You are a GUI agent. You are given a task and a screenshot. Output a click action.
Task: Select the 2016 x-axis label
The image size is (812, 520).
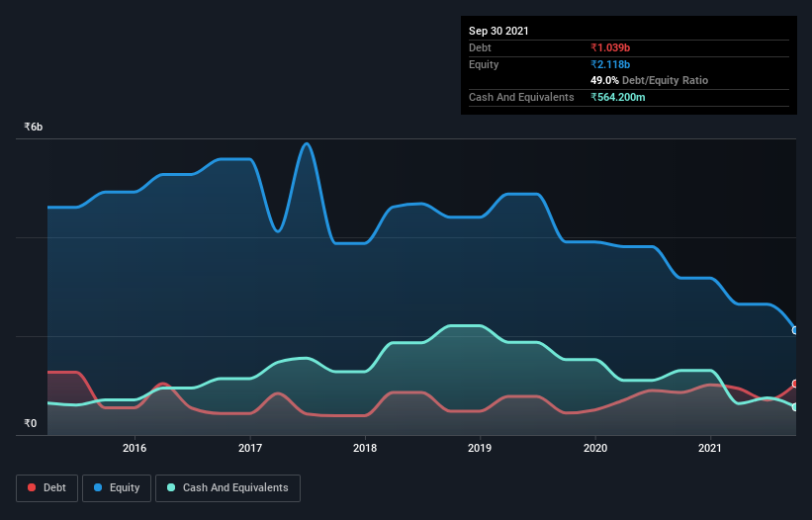click(x=135, y=449)
